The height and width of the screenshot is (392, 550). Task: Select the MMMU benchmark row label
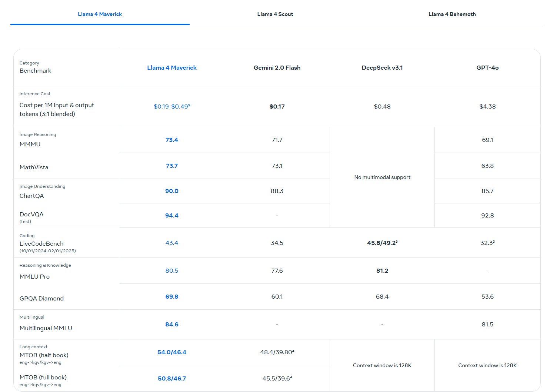point(30,144)
